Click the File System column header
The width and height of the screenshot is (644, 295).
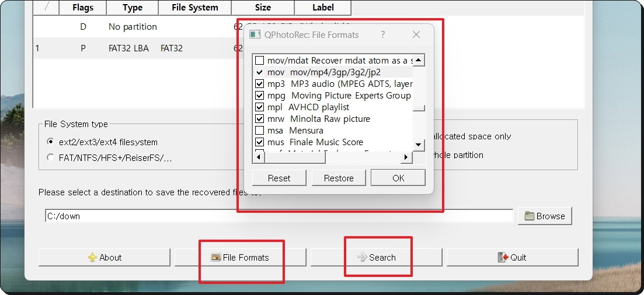[x=194, y=8]
